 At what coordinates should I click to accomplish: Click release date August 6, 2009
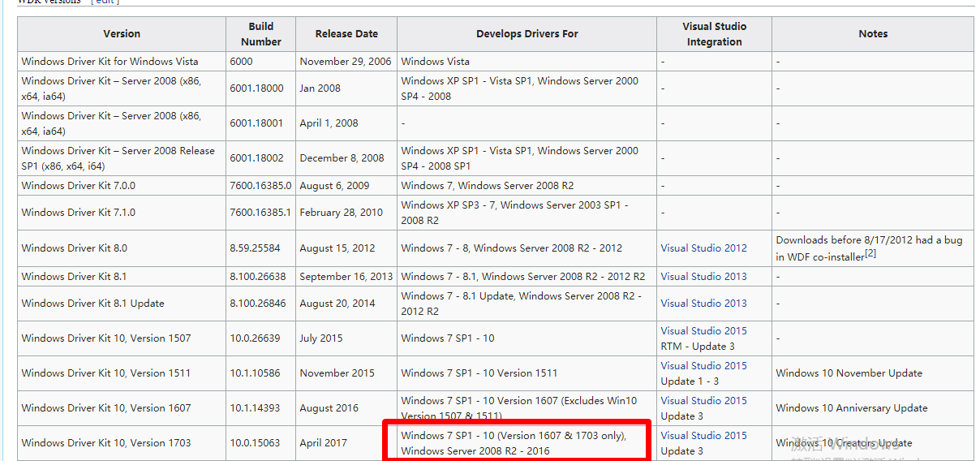[334, 186]
